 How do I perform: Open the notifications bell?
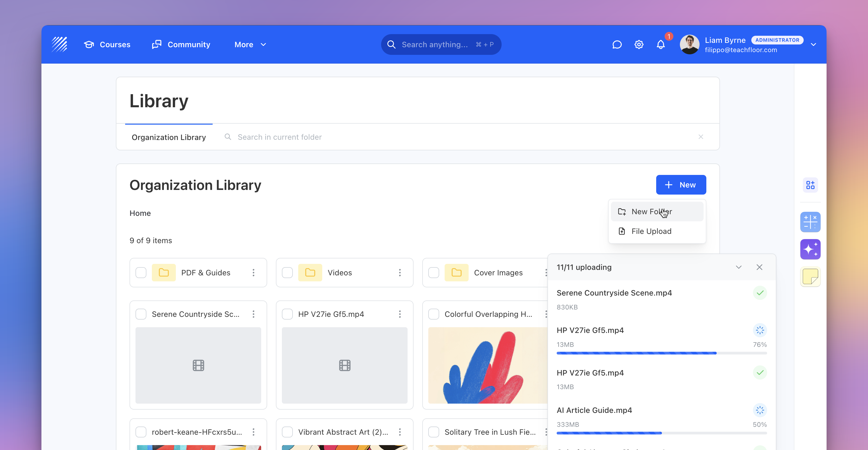pos(661,44)
